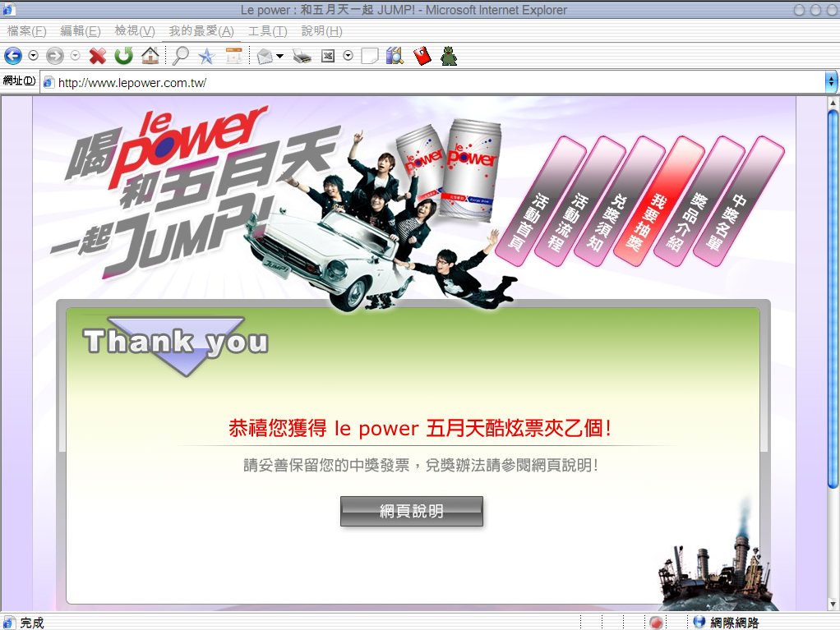840x630 pixels.
Task: Open 檢視(V) menu
Action: coord(135,31)
